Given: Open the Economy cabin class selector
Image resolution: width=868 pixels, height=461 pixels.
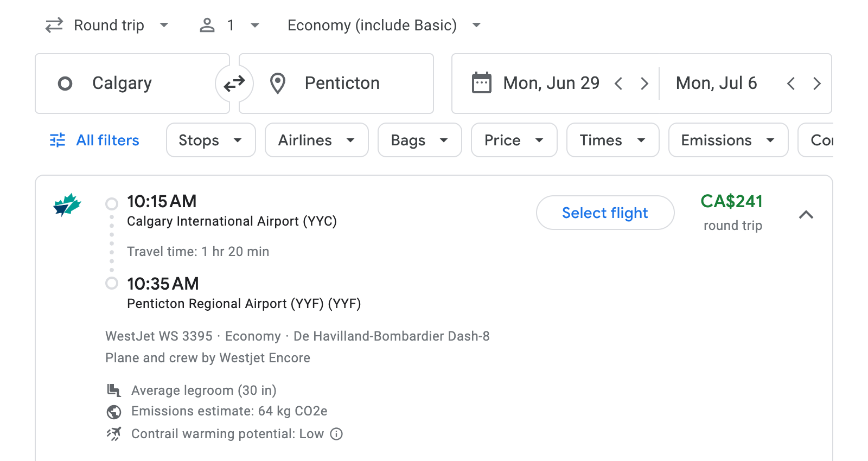Looking at the screenshot, I should 382,25.
